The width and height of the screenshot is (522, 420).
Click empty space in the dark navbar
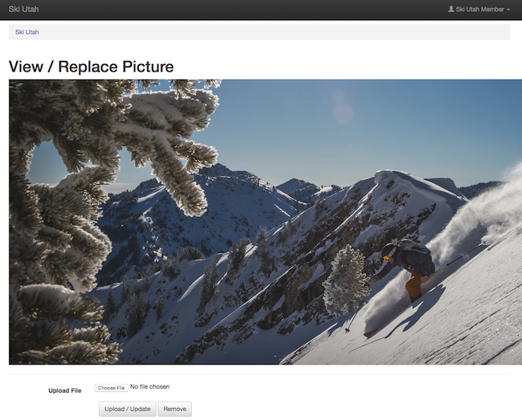241,10
